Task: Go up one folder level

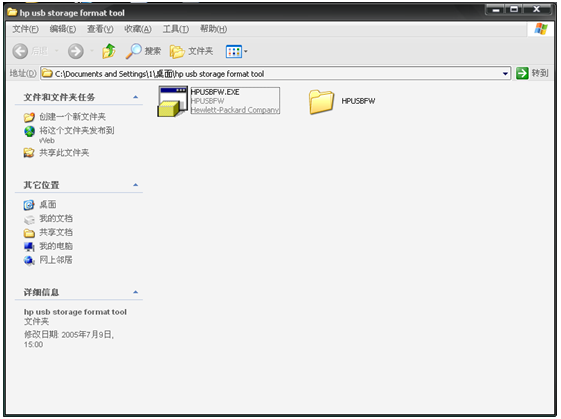Action: point(109,51)
